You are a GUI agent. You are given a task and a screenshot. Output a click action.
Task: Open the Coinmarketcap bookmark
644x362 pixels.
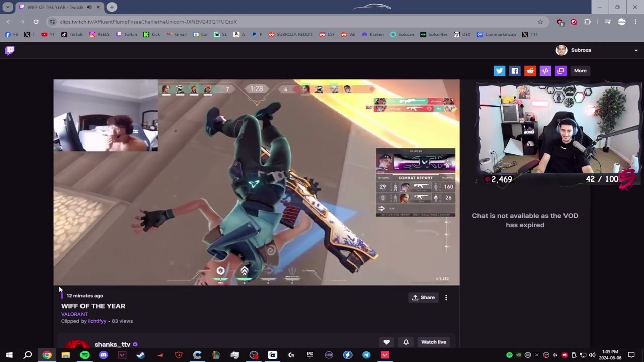click(496, 34)
